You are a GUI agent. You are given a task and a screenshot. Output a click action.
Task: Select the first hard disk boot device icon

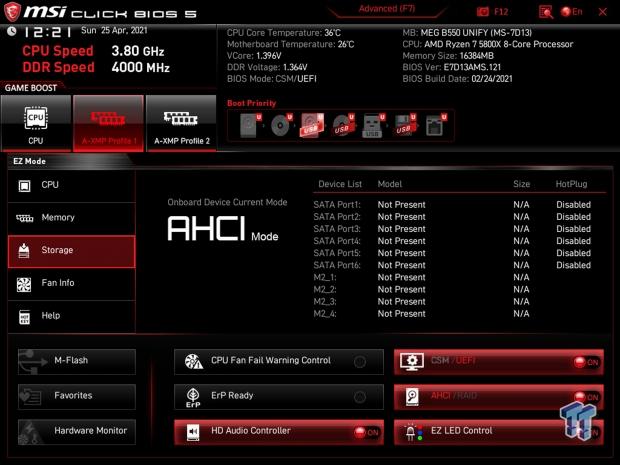click(250, 125)
